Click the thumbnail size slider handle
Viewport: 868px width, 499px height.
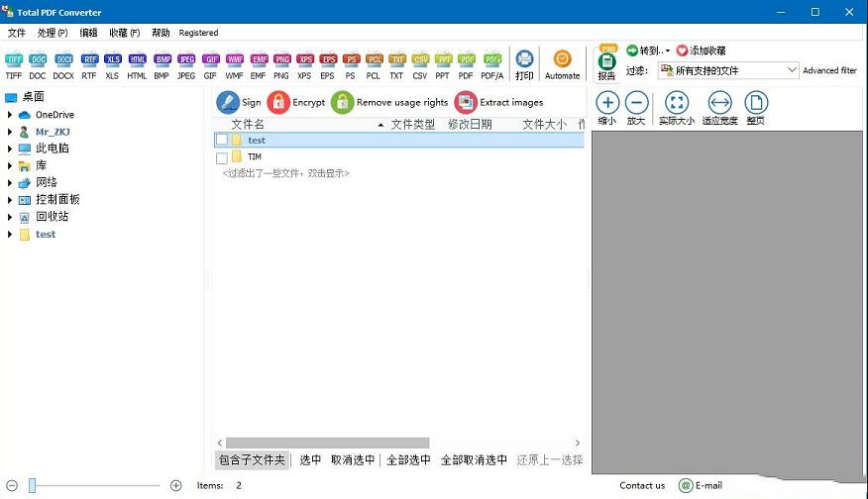(32, 485)
